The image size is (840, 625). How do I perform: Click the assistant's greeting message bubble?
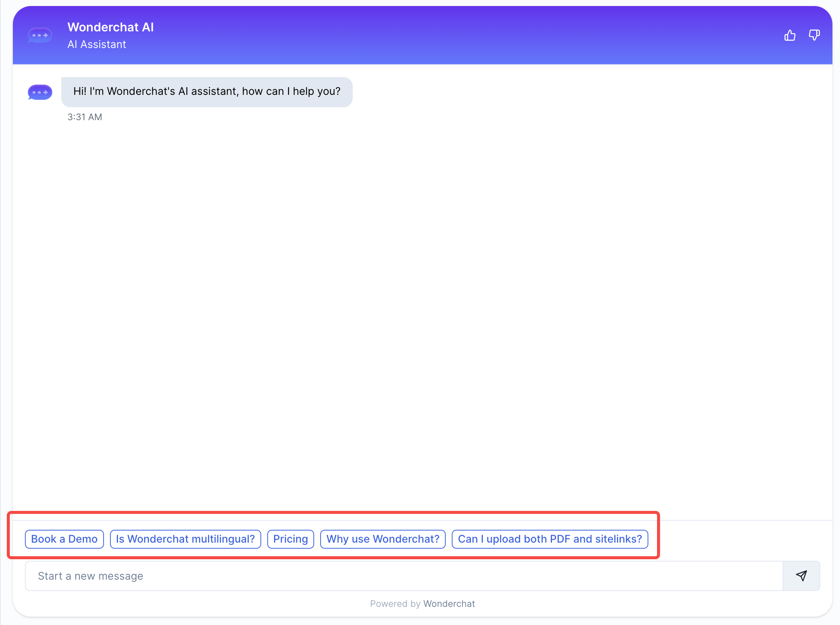tap(207, 91)
